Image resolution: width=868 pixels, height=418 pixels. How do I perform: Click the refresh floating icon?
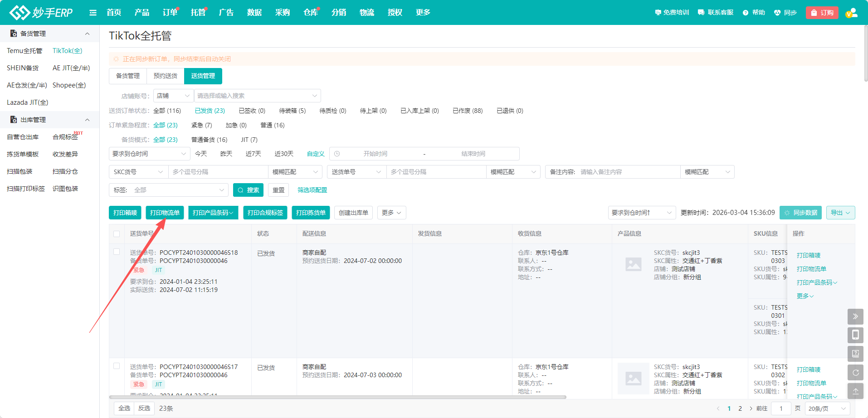855,372
